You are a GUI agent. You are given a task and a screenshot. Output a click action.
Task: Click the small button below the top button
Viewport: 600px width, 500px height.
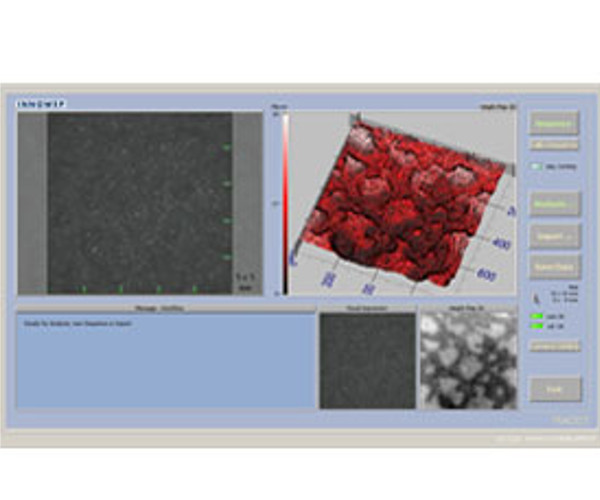click(x=553, y=146)
